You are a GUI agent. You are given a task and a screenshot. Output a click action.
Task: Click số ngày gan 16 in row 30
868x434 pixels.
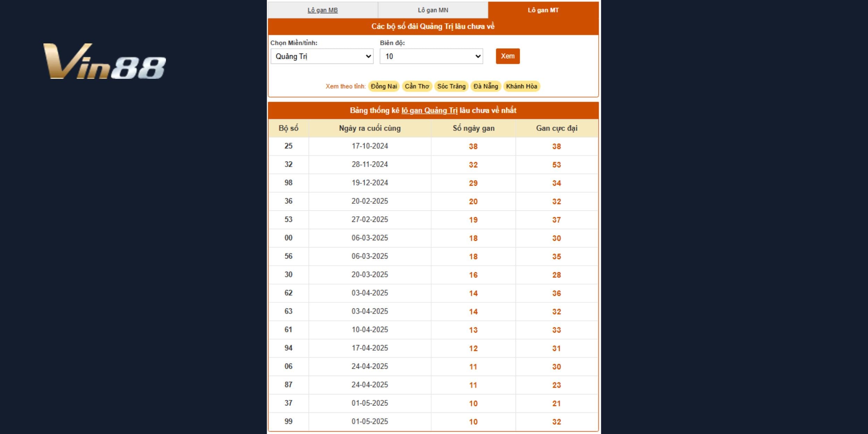(474, 275)
